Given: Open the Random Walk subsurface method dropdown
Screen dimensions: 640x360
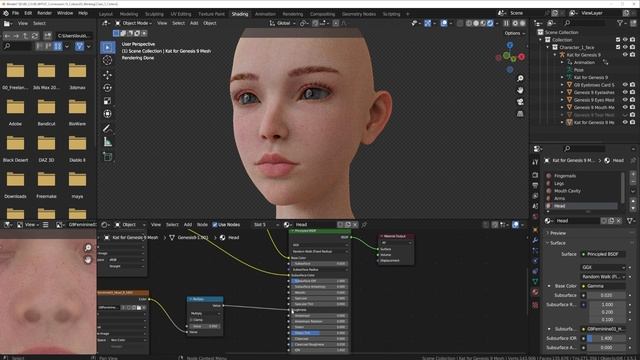Looking at the screenshot, I should tap(603, 276).
